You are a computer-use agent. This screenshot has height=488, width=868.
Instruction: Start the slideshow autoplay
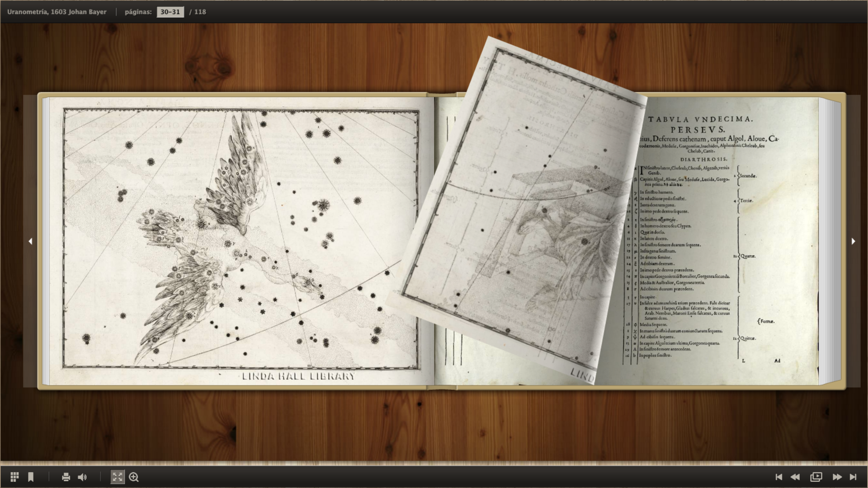816,477
